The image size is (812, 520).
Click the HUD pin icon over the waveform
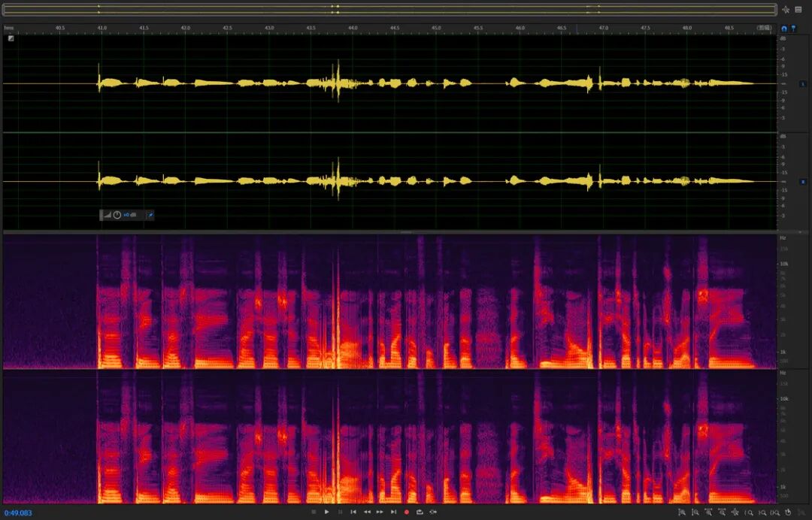[150, 215]
